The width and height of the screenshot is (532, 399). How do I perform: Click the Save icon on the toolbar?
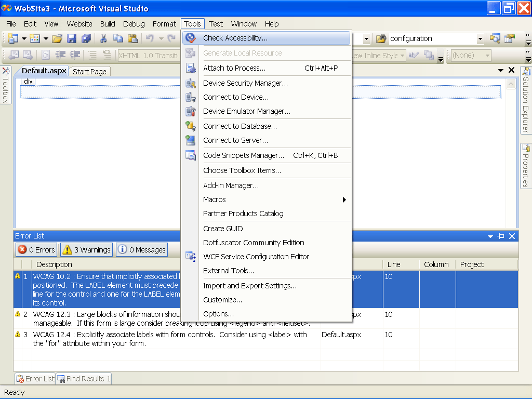pyautogui.click(x=71, y=38)
